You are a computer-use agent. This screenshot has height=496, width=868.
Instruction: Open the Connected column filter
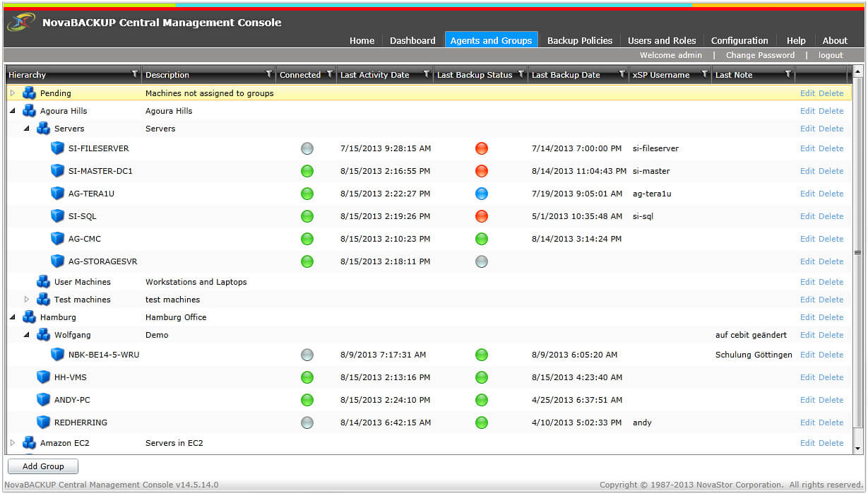click(x=329, y=74)
